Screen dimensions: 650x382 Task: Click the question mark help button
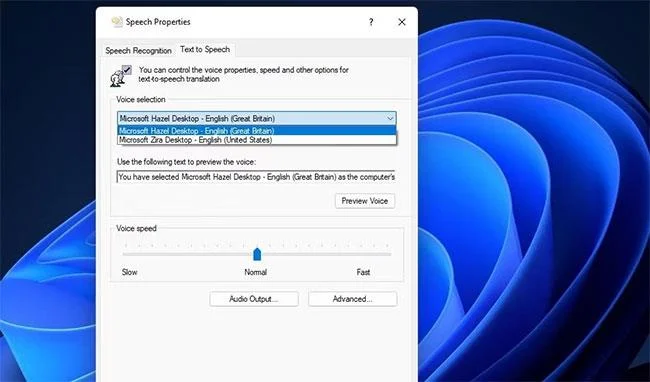371,22
